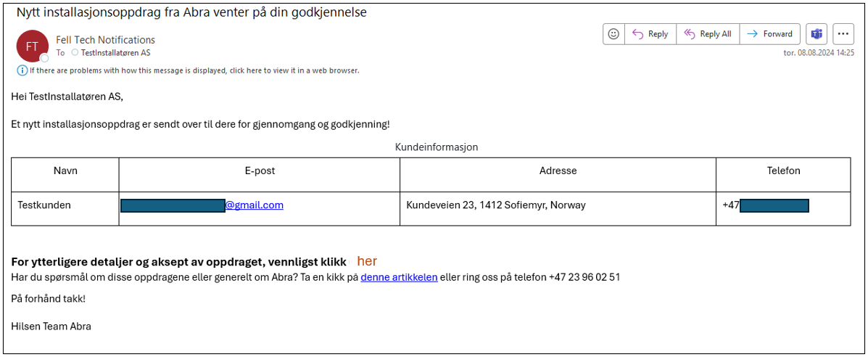The image size is (868, 357).
Task: Click address Kundeveien 23, 1412 Sofiemyr
Action: [496, 205]
